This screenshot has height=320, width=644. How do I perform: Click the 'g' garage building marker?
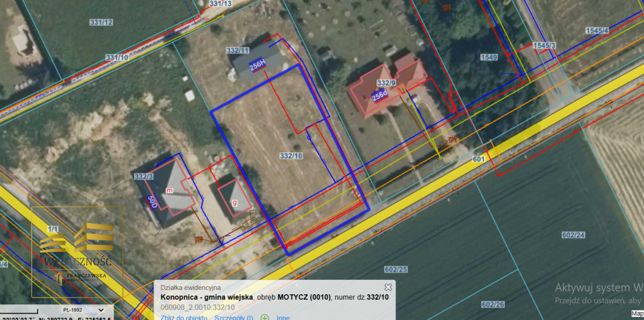pyautogui.click(x=235, y=203)
